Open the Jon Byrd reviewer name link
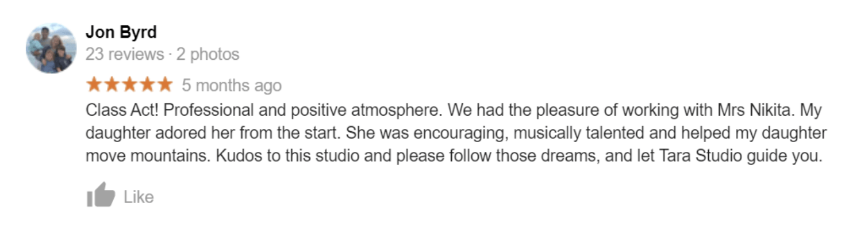This screenshot has height=229, width=868. pos(121,32)
